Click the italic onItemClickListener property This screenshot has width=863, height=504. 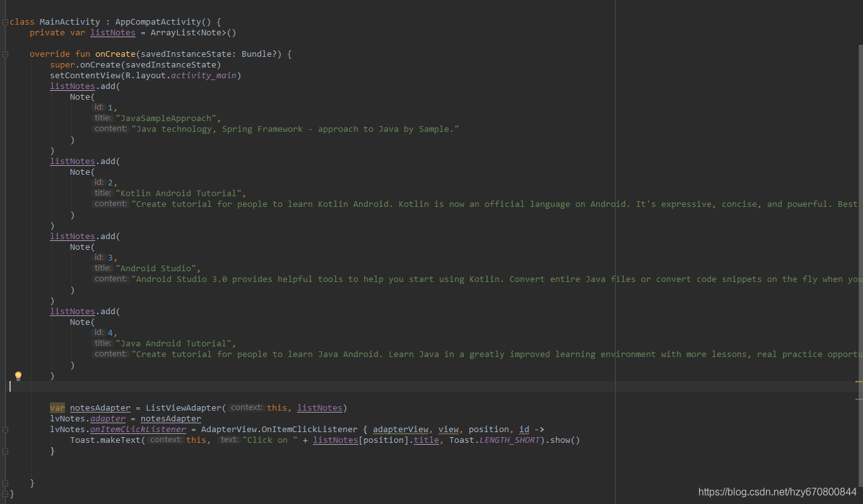coord(138,430)
